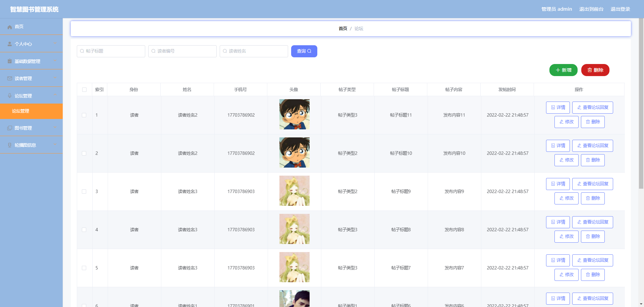Expand the 个人中心 submenu arrow
The width and height of the screenshot is (644, 307).
click(x=55, y=44)
